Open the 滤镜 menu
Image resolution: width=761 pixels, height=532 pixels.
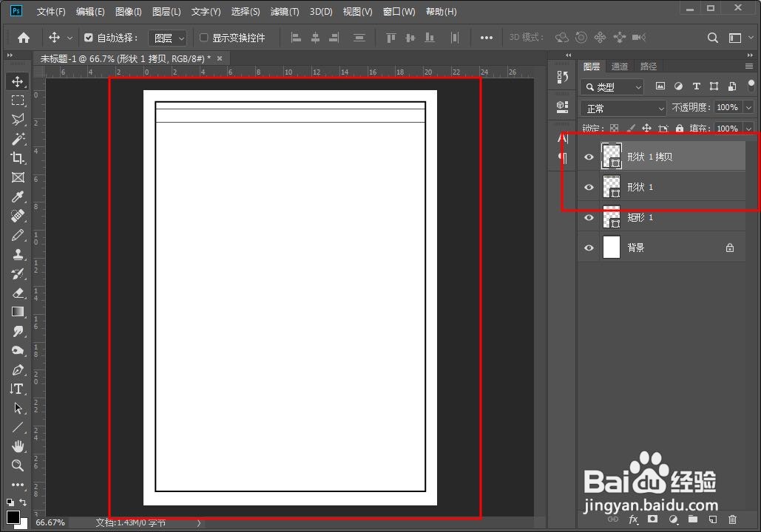pos(283,11)
